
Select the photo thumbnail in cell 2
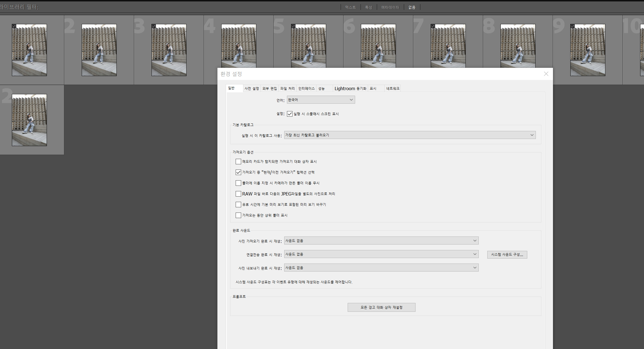[99, 50]
